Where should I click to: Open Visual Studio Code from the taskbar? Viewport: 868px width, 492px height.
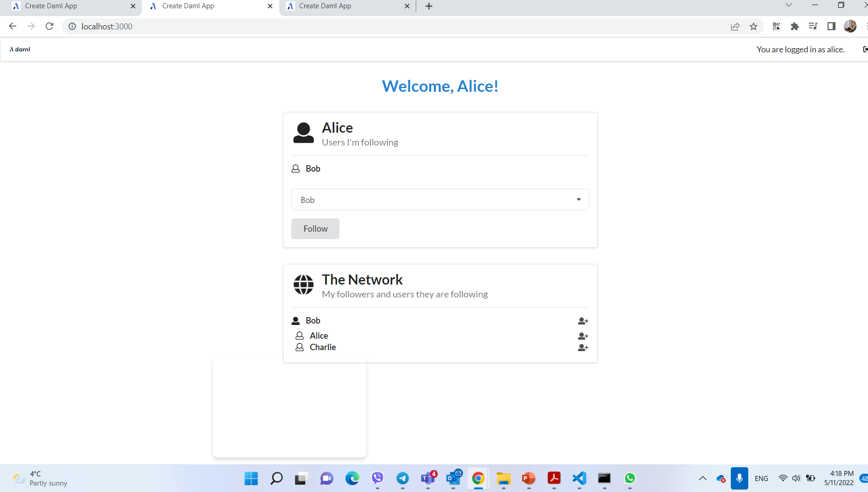tap(579, 478)
